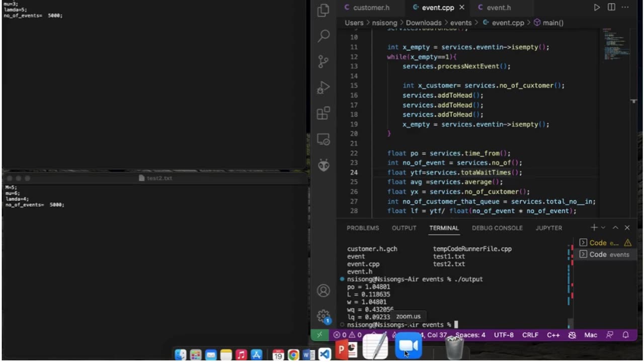Click 'tempCodeRunnerFile.cpp' in the terminal listing
The image size is (644, 362).
coord(472,249)
